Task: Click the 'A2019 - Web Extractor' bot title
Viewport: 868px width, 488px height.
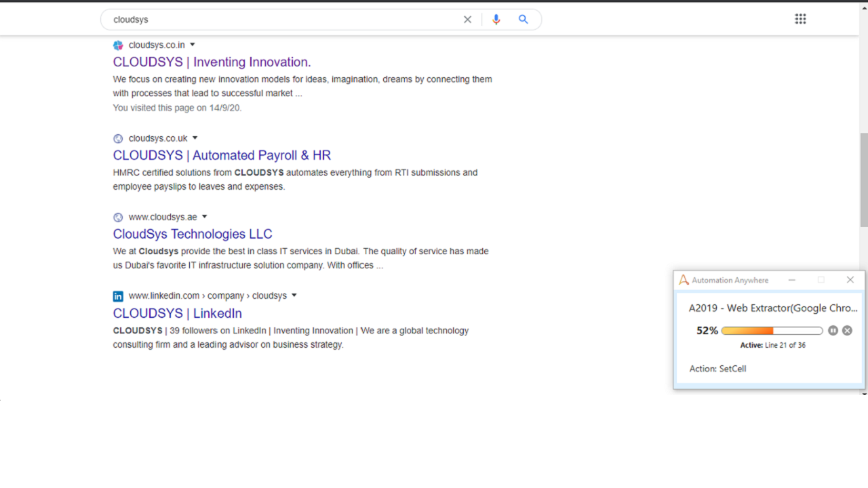Action: [773, 308]
